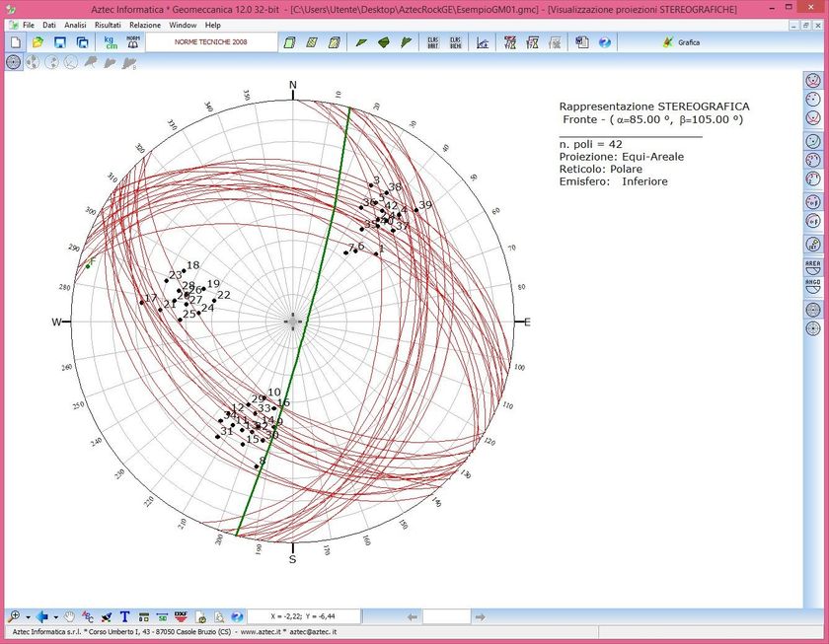
Task: Open the Analisi menu
Action: pos(75,25)
